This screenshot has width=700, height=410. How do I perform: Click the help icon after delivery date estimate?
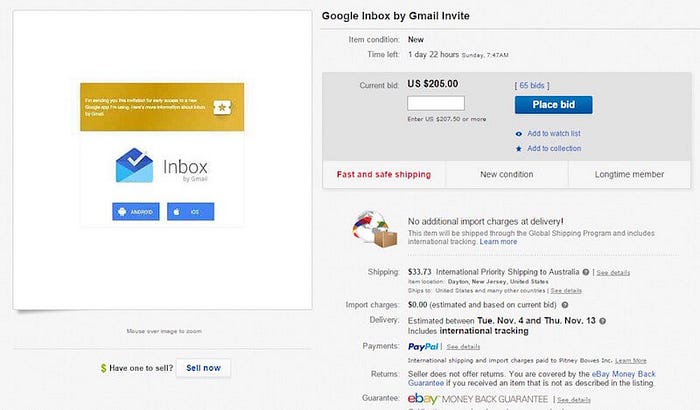pyautogui.click(x=602, y=321)
